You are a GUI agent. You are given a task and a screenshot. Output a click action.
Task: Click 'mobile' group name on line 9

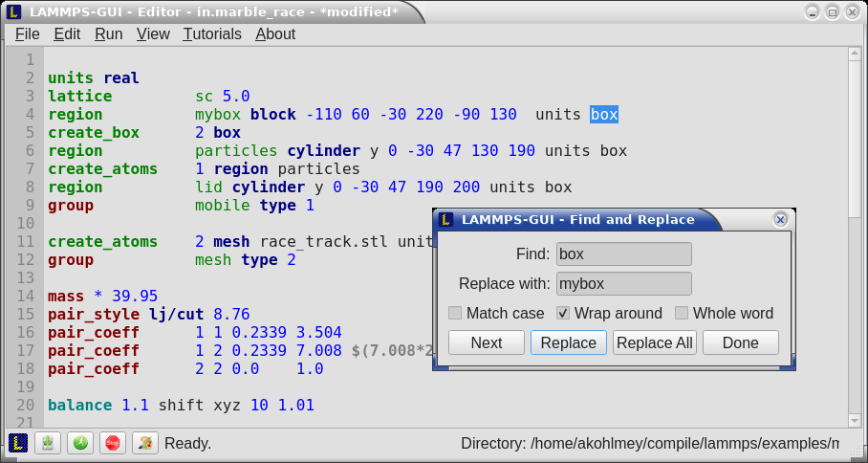click(223, 206)
